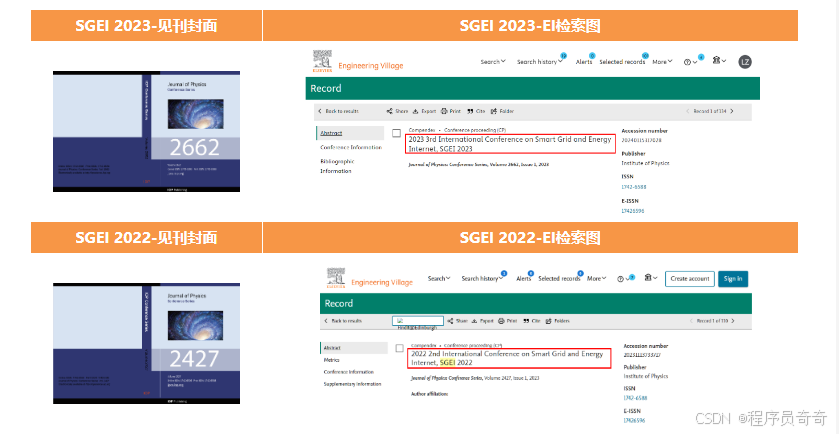Viewport: 839px width, 434px height.
Task: Expand institution building menu in SGEI 2023
Action: (719, 61)
